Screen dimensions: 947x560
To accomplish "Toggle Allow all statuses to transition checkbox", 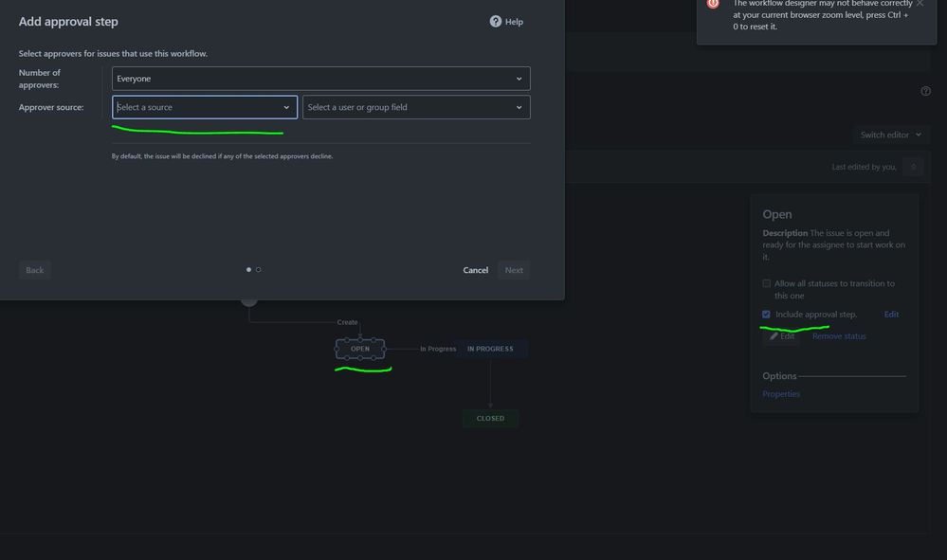I will click(767, 283).
